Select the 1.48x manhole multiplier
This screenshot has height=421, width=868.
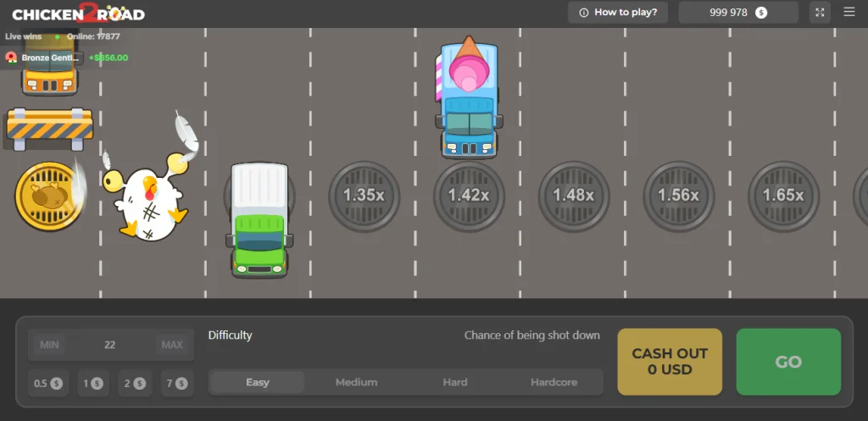pos(574,196)
